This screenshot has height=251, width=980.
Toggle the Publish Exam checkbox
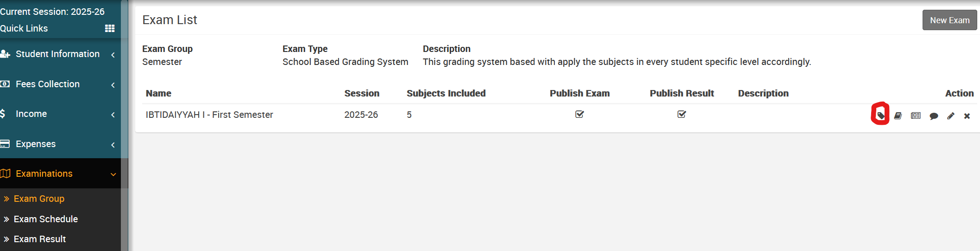pyautogui.click(x=579, y=114)
